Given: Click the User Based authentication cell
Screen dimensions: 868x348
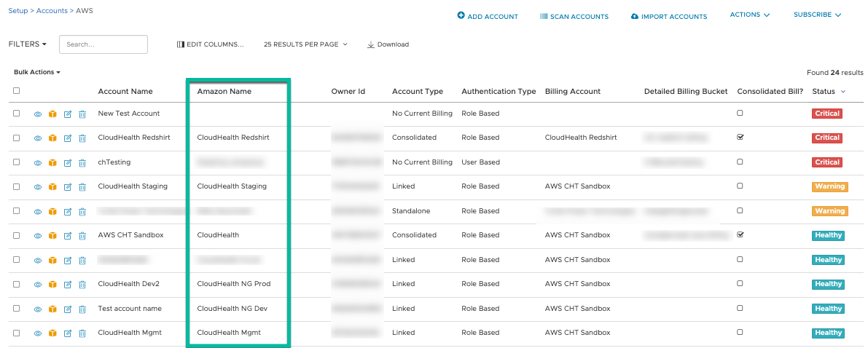Looking at the screenshot, I should point(480,162).
